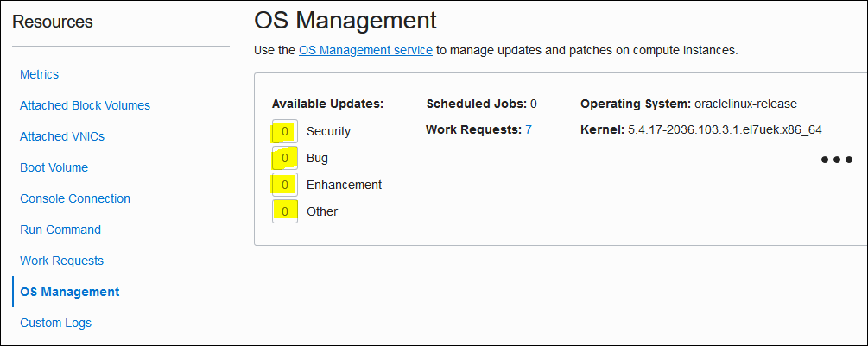868x346 pixels.
Task: Select the Other update label
Action: [322, 211]
